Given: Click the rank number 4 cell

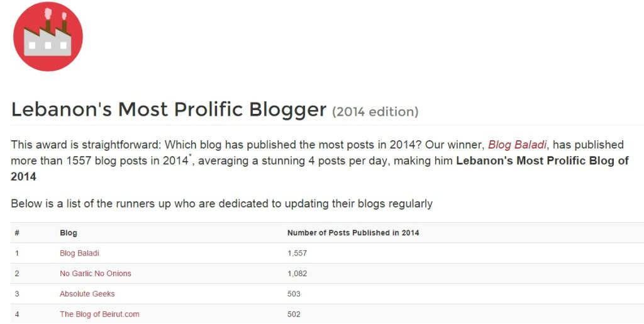Looking at the screenshot, I should [x=17, y=314].
